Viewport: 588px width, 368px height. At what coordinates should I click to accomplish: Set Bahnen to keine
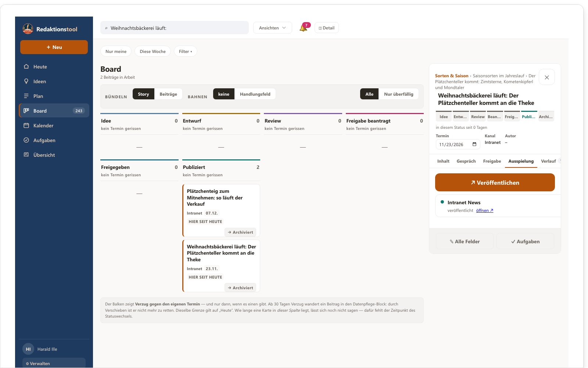223,94
